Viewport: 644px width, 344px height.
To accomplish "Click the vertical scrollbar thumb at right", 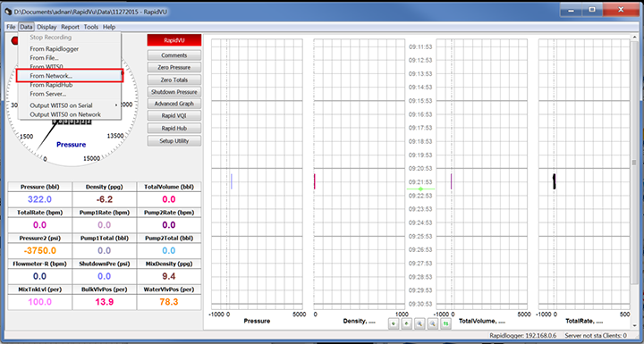I will pos(634,163).
